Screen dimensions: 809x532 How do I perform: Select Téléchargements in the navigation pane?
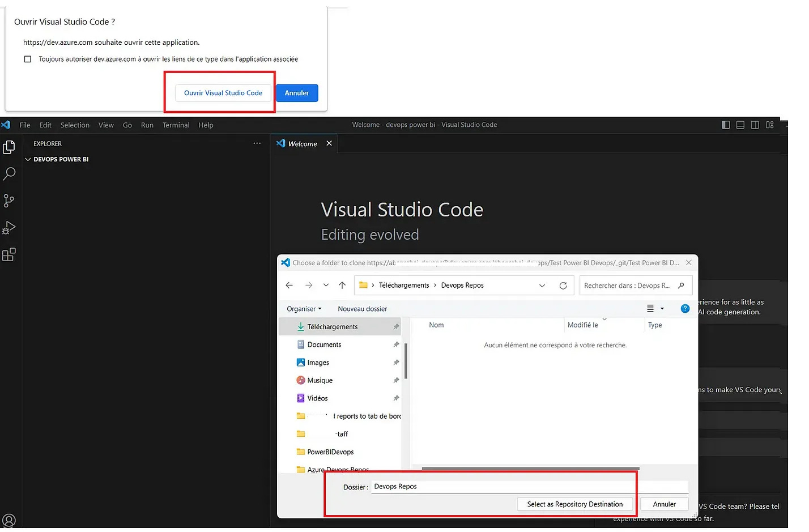tap(340, 327)
